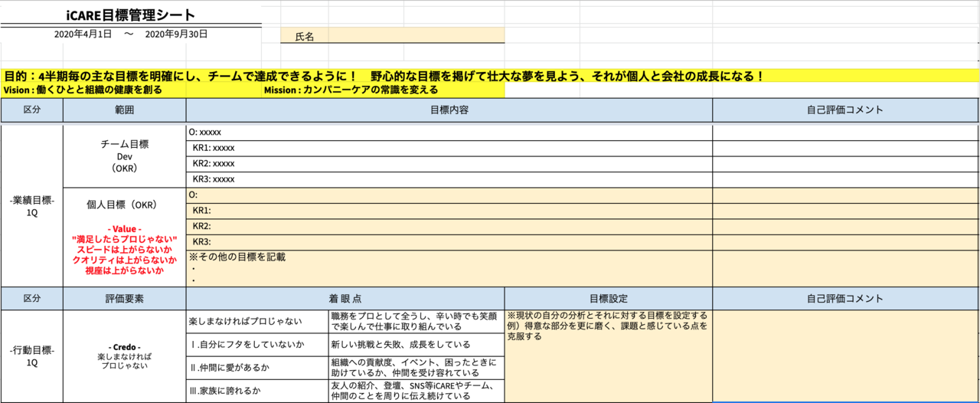Click the orange personal O: input cell
This screenshot has width=980, height=403.
click(x=449, y=195)
